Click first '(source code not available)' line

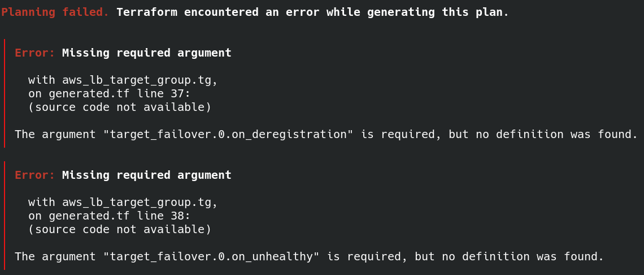120,108
